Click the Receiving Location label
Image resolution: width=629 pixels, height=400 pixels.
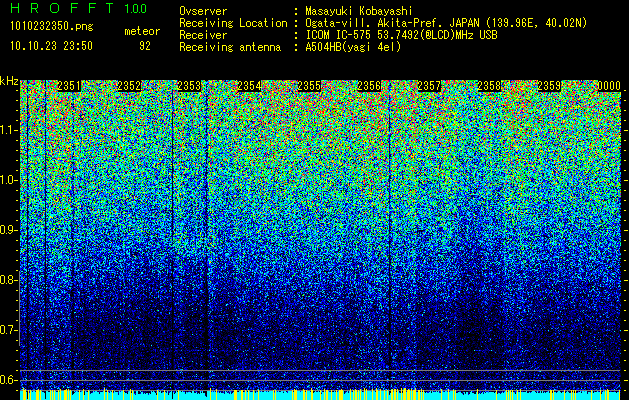point(233,23)
